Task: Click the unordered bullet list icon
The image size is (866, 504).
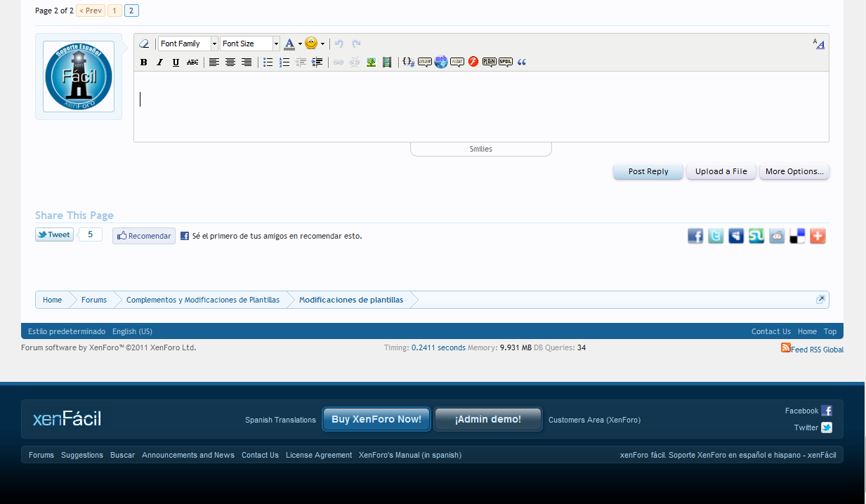Action: [x=268, y=62]
